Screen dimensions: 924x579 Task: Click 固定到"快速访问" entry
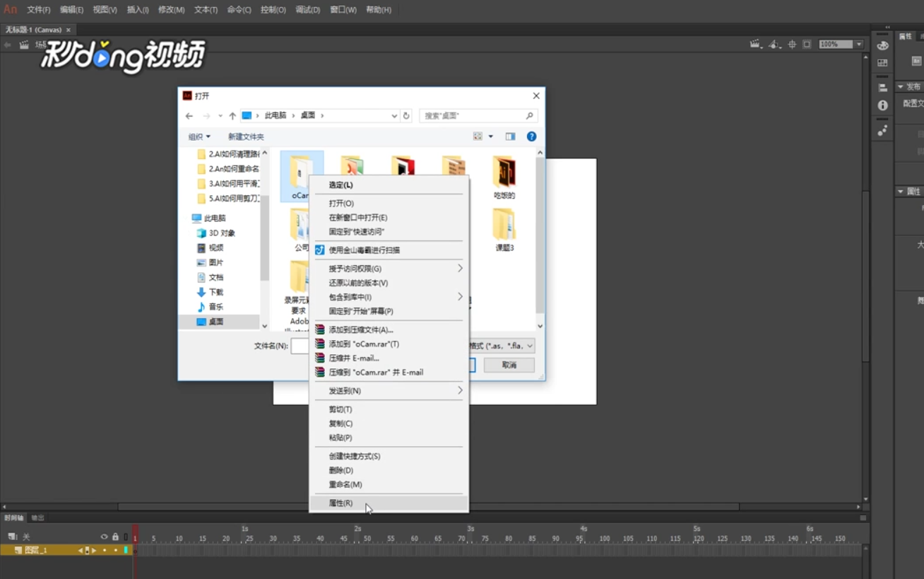[389, 231]
